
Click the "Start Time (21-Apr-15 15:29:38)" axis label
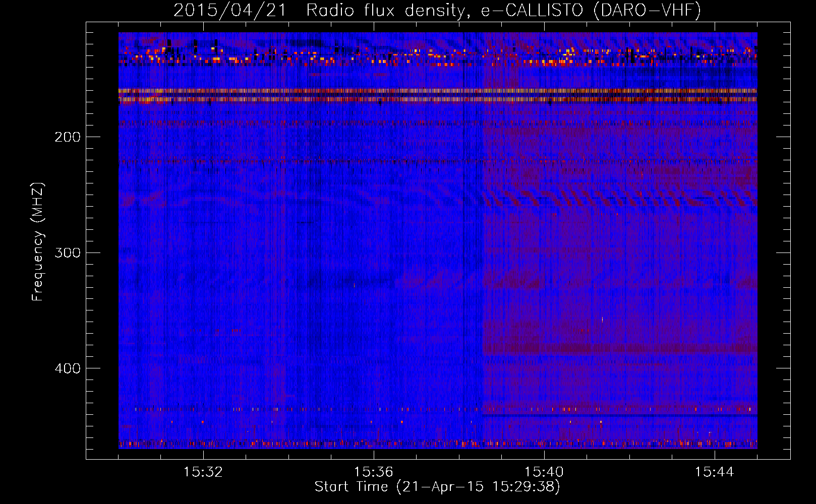(x=437, y=487)
